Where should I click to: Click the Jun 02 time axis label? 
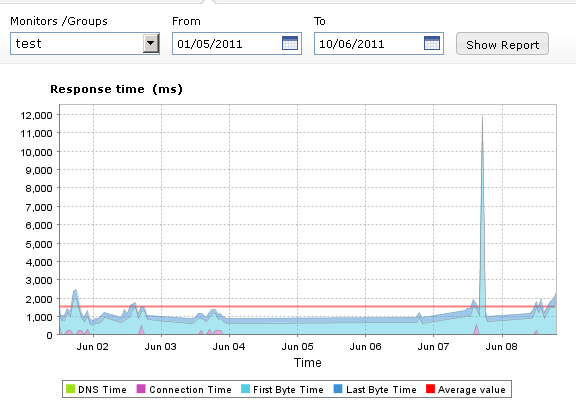[93, 347]
